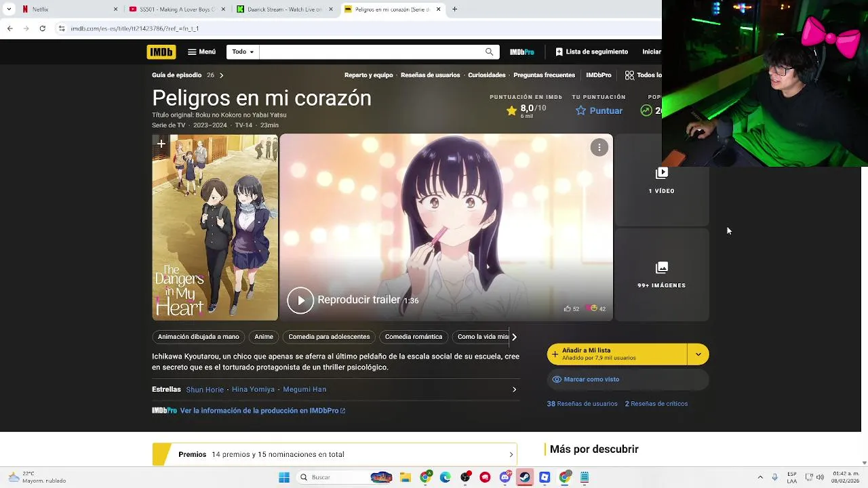Screen dimensions: 868x488
Task: Open the Hina Yomiya cast link
Action: tap(253, 390)
